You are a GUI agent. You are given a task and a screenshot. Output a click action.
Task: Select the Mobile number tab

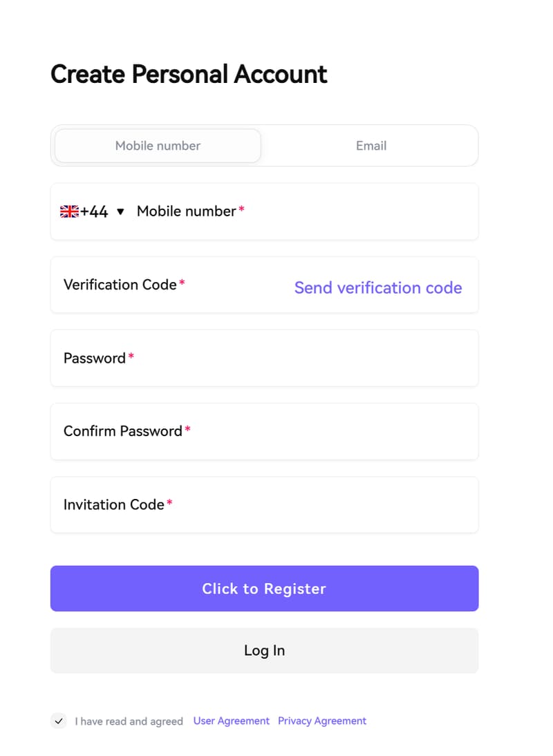pyautogui.click(x=158, y=145)
